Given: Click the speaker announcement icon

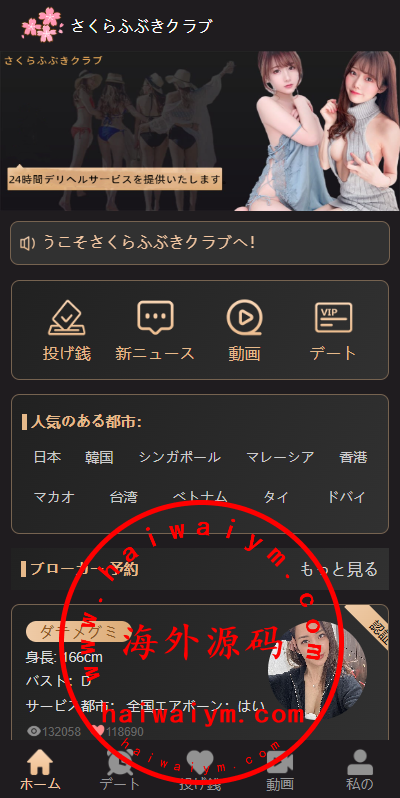Looking at the screenshot, I should coord(27,244).
